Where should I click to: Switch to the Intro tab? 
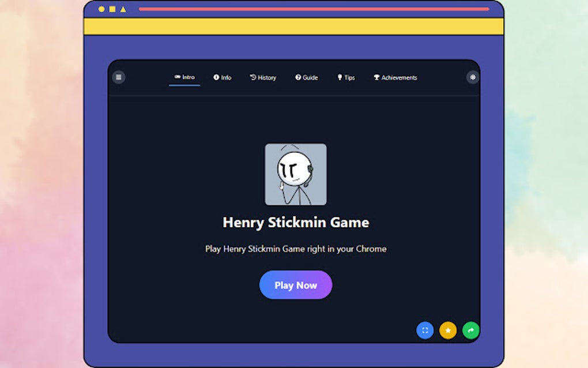(184, 77)
